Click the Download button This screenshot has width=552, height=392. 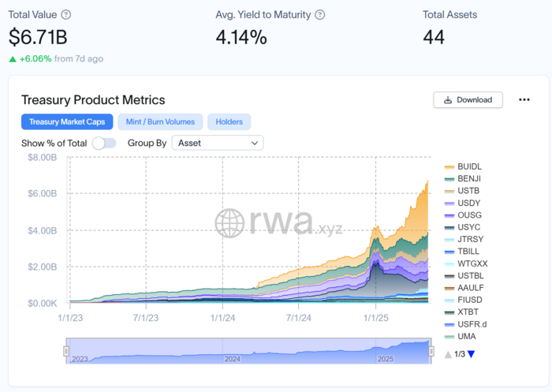point(468,99)
